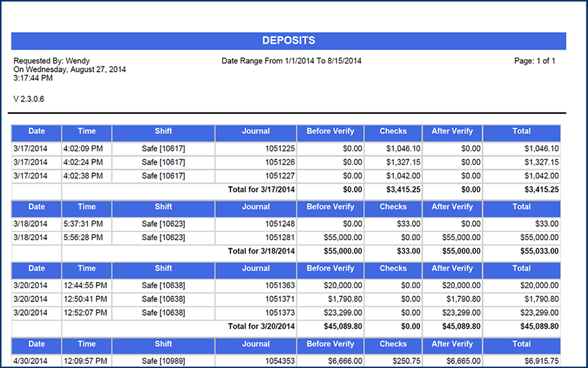Click the DEPOSITS report title banner
This screenshot has width=588, height=368.
288,41
